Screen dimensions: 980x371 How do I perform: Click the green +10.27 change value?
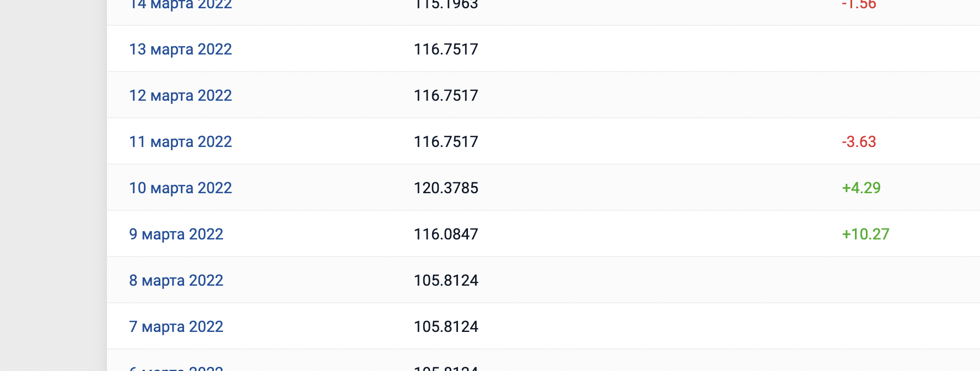[865, 234]
